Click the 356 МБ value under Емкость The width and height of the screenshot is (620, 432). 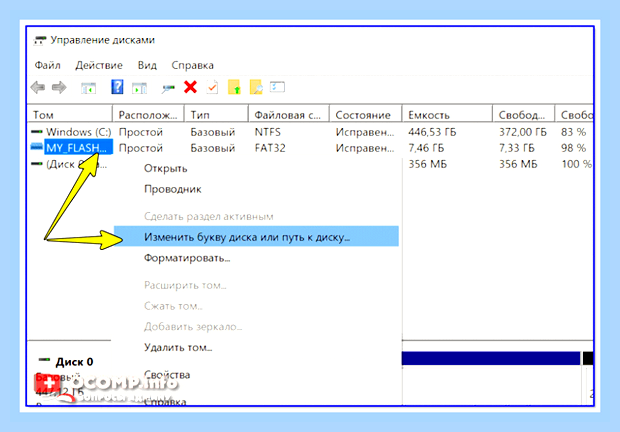tap(427, 164)
